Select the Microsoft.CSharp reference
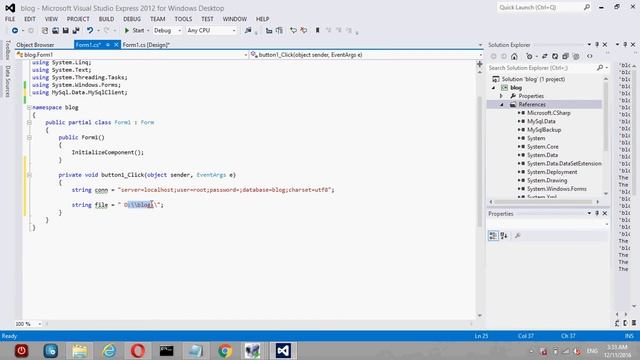The image size is (640, 360). coord(549,113)
